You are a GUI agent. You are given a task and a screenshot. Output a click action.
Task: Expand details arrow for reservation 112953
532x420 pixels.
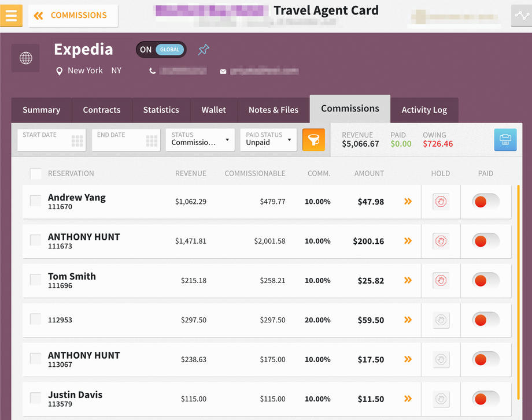coord(408,319)
